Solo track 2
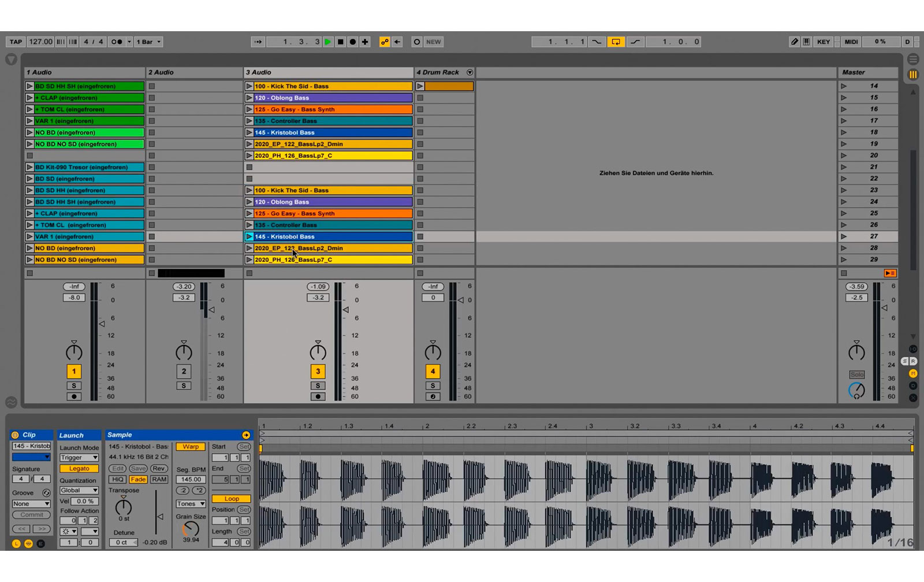Viewport: 924px width, 582px height. click(184, 385)
